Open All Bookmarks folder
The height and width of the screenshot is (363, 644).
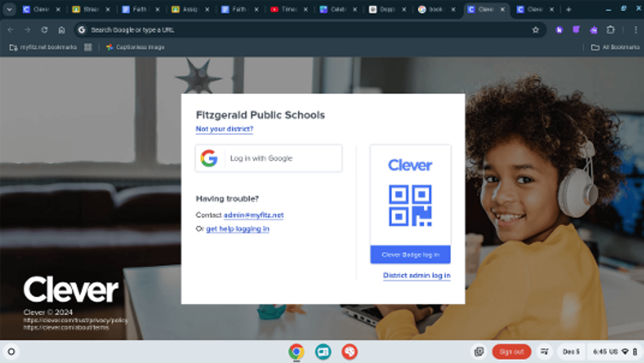(x=615, y=47)
